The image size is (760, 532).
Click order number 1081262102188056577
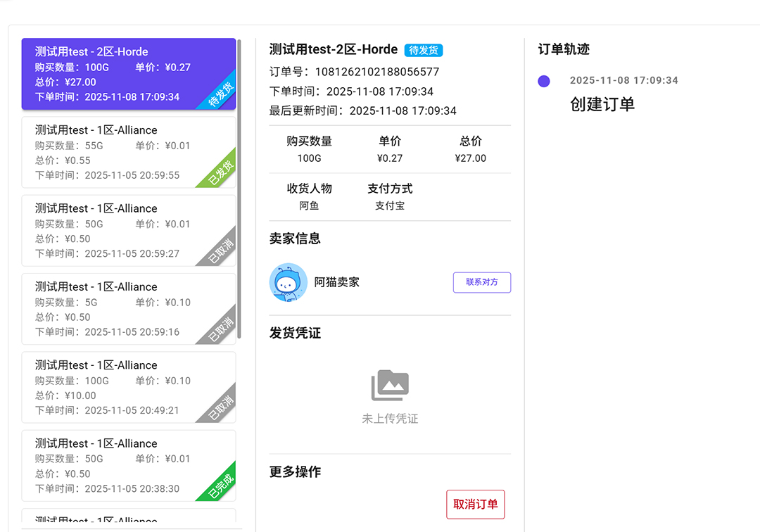[376, 72]
